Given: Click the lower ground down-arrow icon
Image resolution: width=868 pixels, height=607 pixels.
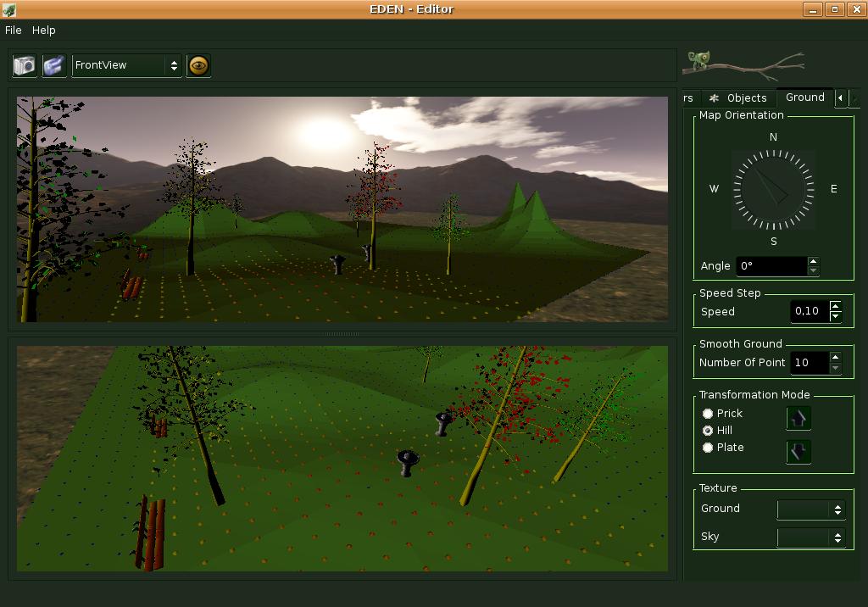Looking at the screenshot, I should click(798, 452).
